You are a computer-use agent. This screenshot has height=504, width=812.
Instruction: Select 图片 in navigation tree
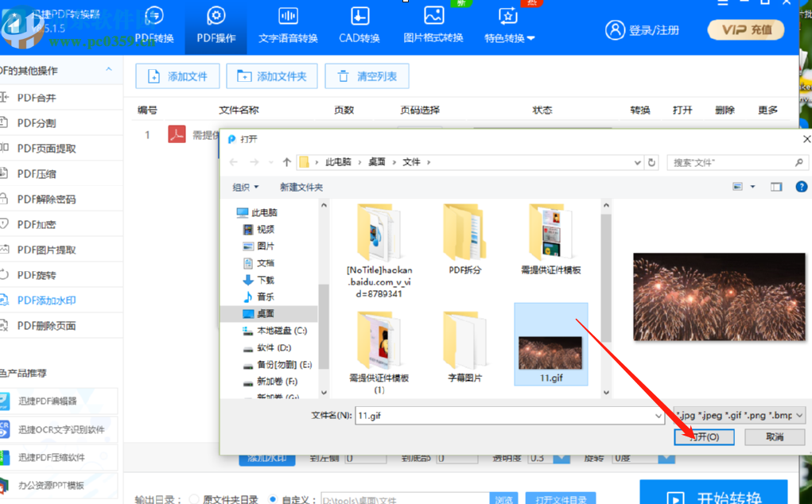(259, 246)
